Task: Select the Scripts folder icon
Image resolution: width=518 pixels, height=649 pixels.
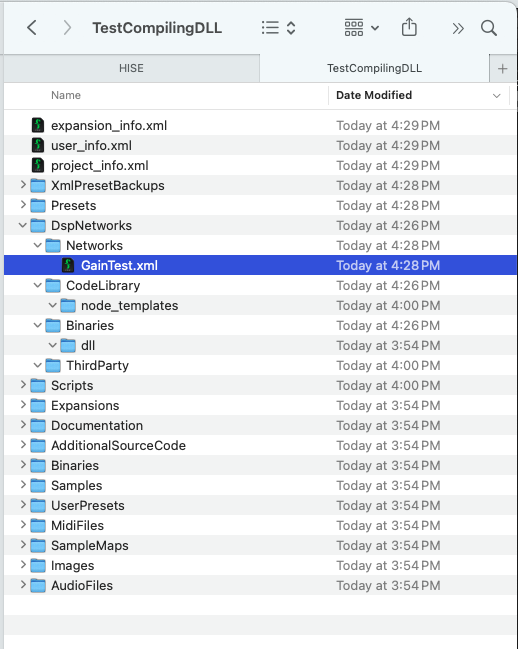Action: (38, 385)
